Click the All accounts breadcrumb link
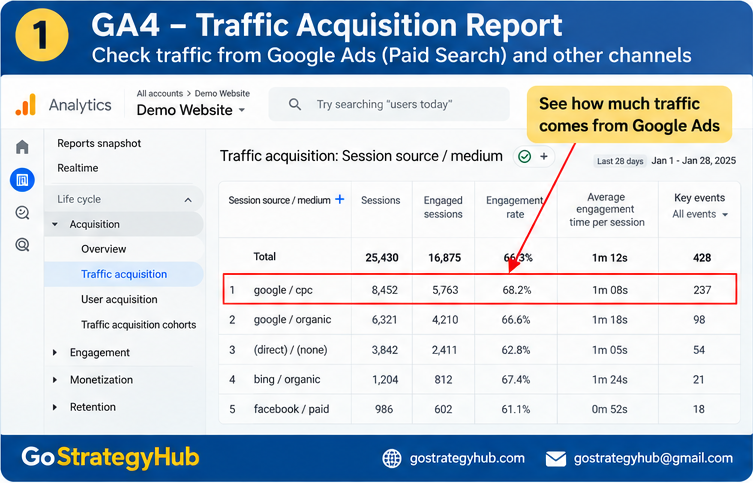The image size is (753, 483). point(160,94)
